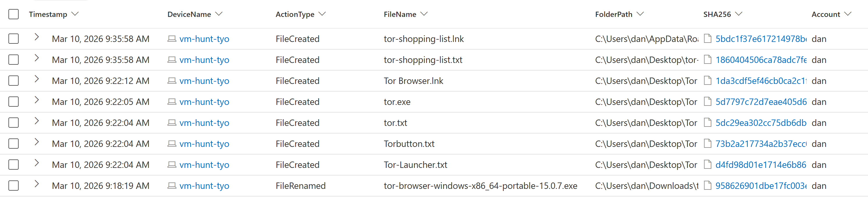Click the device icon beside vm-hunt-tyo for tor.exe row
Image resolution: width=868 pixels, height=209 pixels.
(172, 102)
